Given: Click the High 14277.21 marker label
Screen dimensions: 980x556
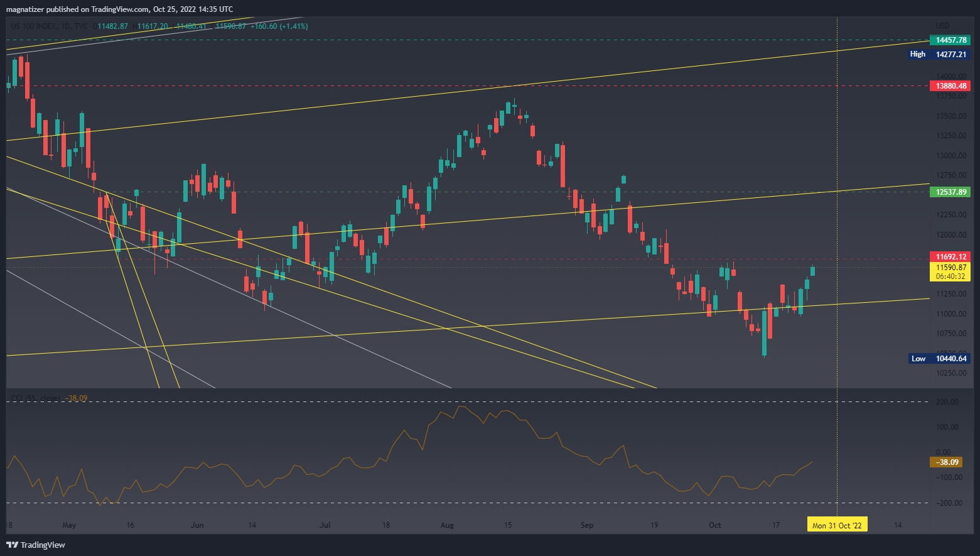Looking at the screenshot, I should [939, 55].
